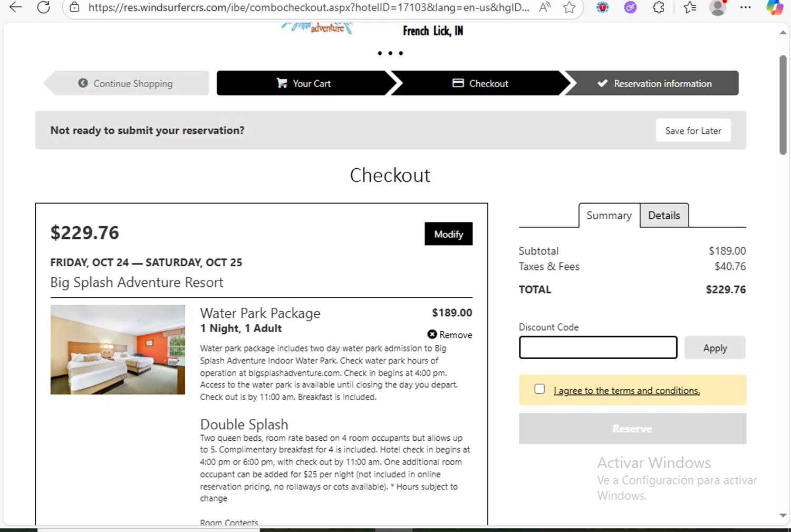Focus the Discount Code field
Screen dimensions: 791x532
[598, 347]
